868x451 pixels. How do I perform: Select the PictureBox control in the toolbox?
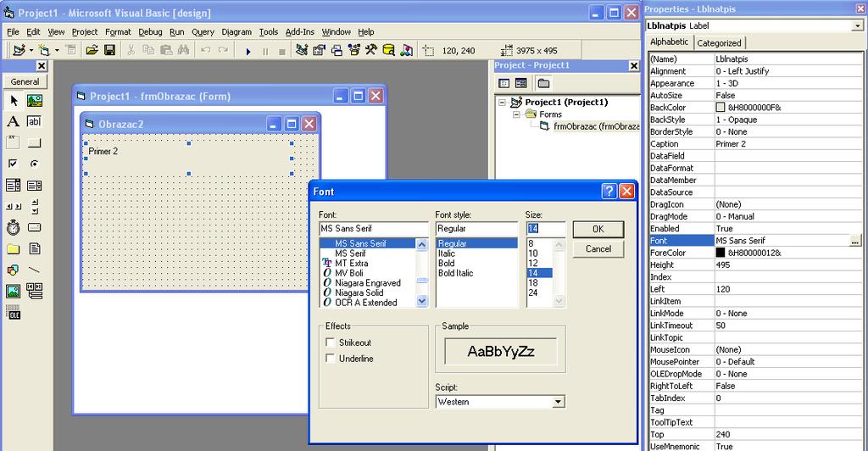pyautogui.click(x=34, y=101)
